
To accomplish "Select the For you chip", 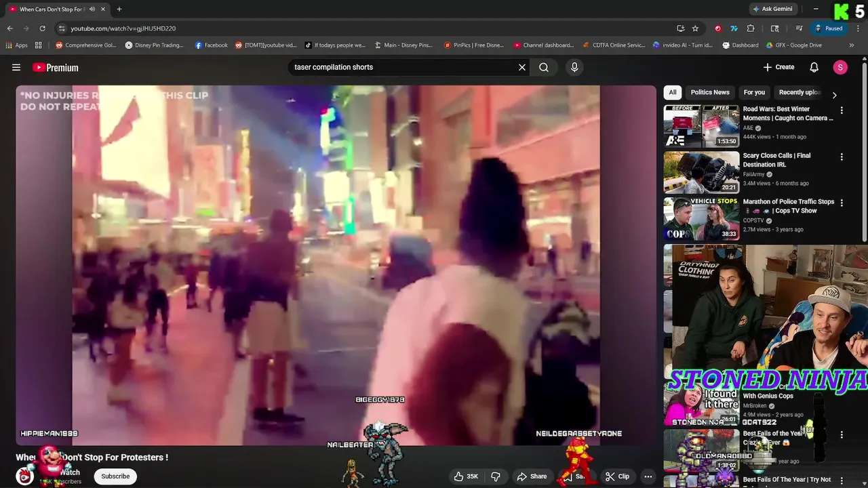I will tap(754, 92).
